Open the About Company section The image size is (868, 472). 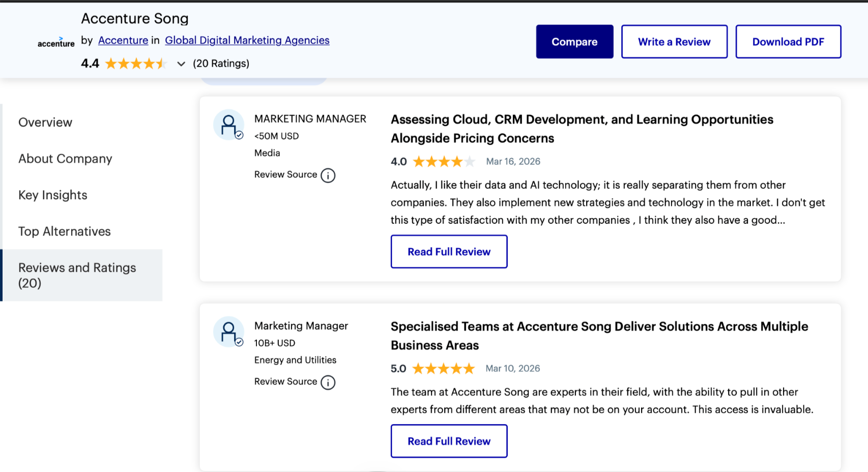(65, 159)
